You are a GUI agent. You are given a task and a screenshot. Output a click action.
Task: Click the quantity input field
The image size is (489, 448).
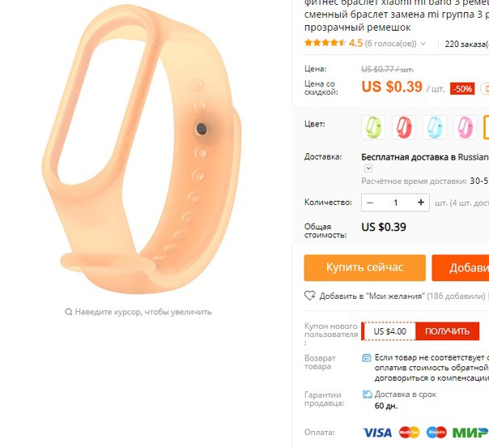[395, 203]
